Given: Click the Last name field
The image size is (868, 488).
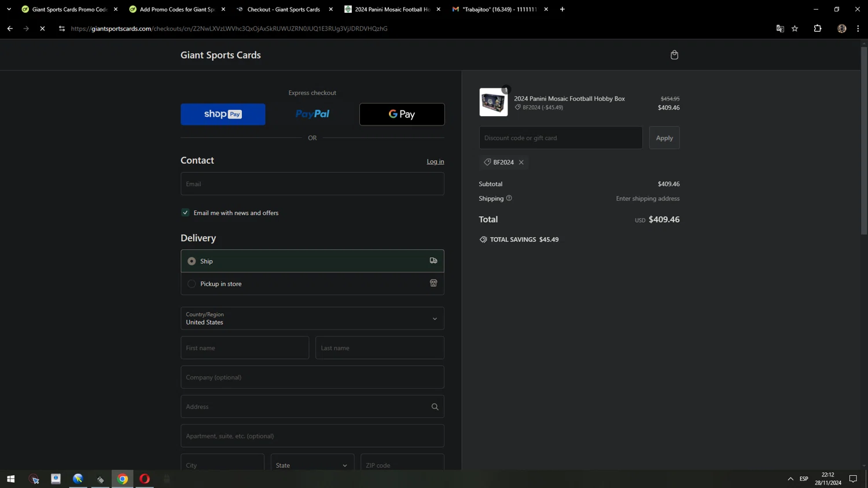Looking at the screenshot, I should [380, 348].
